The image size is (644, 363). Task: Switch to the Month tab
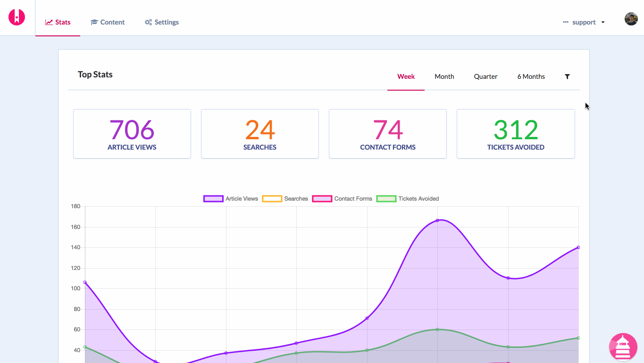444,76
